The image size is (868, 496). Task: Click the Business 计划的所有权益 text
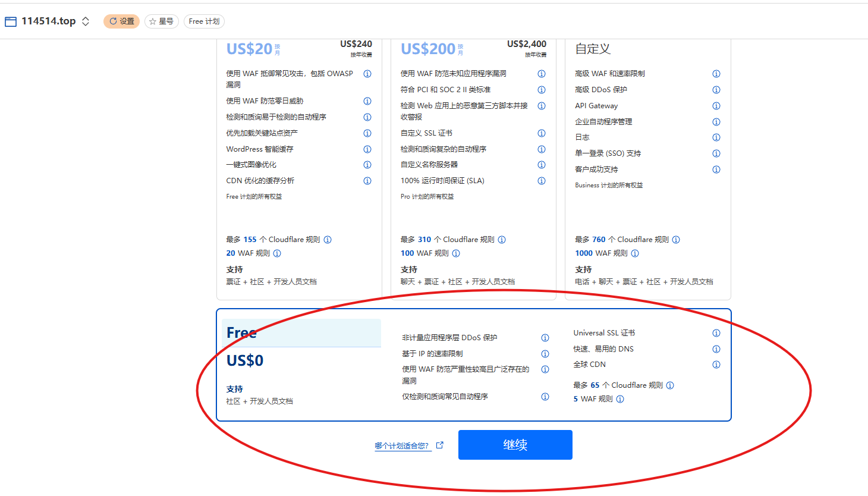click(x=609, y=186)
